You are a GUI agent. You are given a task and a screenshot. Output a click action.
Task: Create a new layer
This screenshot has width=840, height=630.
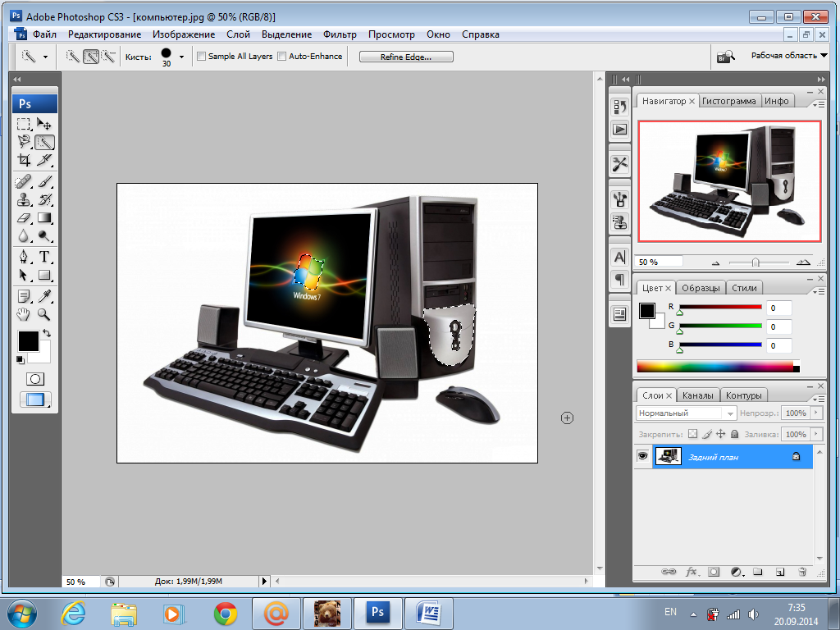coord(780,572)
